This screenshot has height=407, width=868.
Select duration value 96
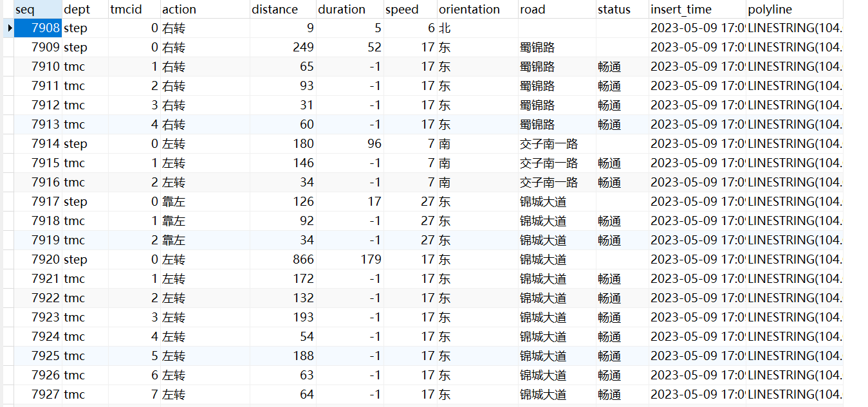[x=350, y=144]
